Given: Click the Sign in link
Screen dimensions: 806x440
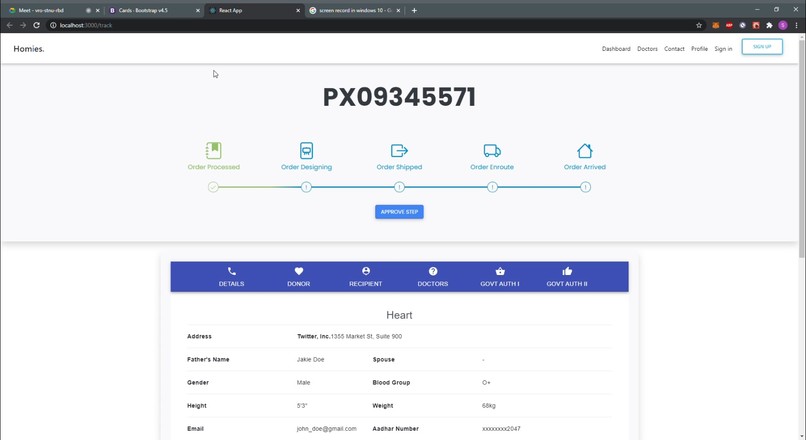Looking at the screenshot, I should tap(723, 49).
